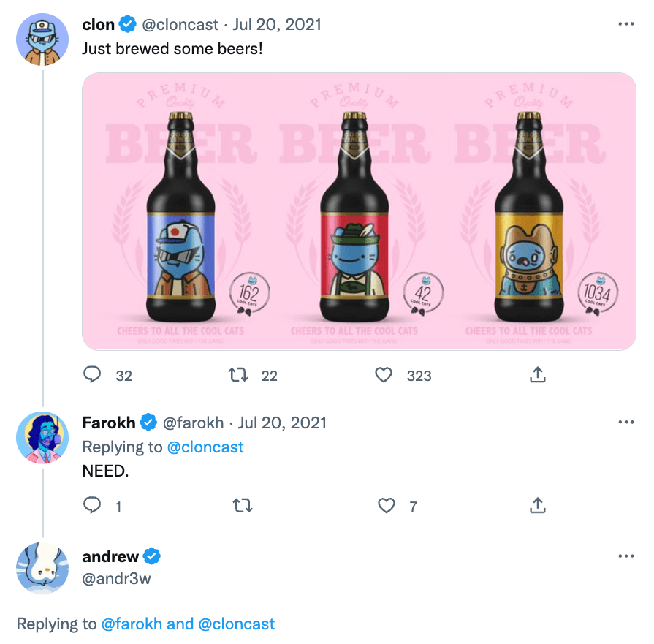Like clon's tweet with 323 likes
The height and width of the screenshot is (644, 654).
coord(384,375)
